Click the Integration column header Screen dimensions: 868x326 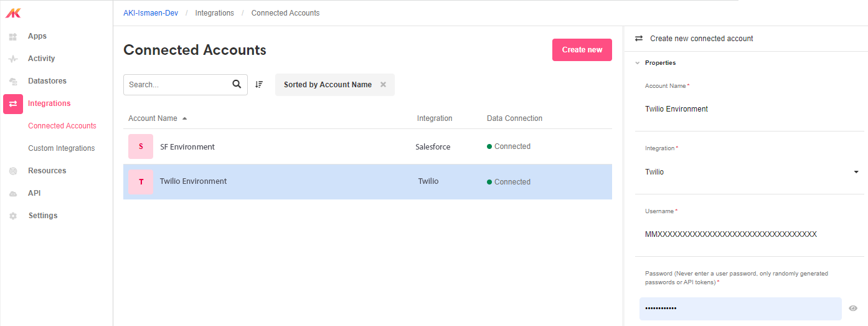(x=435, y=118)
